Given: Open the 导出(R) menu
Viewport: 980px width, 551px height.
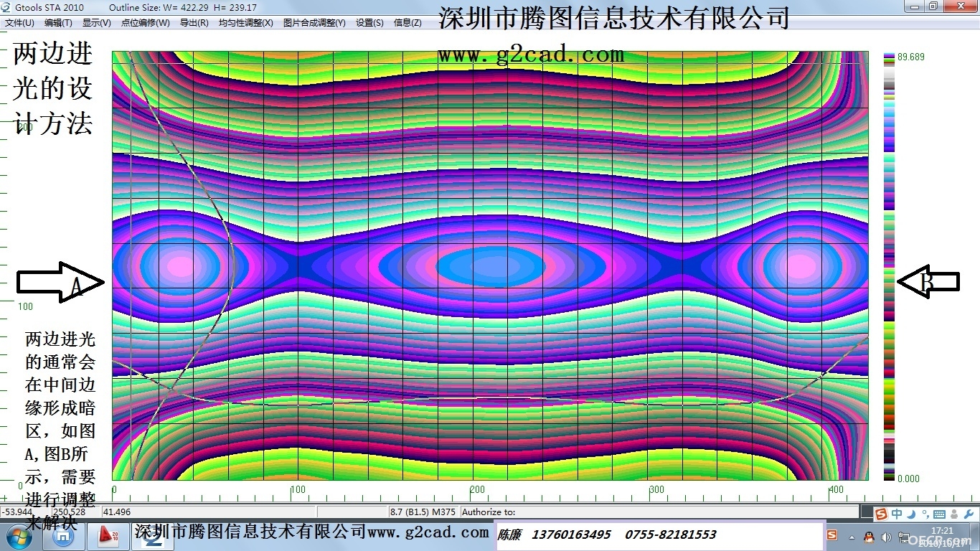Looking at the screenshot, I should (x=194, y=23).
